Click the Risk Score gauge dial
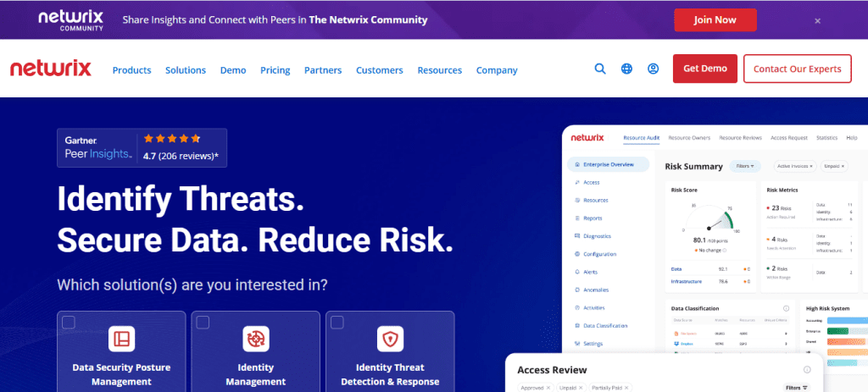The width and height of the screenshot is (868, 392). 711,219
